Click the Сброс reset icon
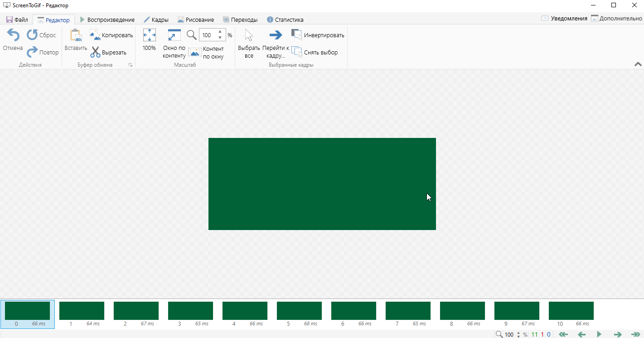The width and height of the screenshot is (644, 338). (x=32, y=35)
